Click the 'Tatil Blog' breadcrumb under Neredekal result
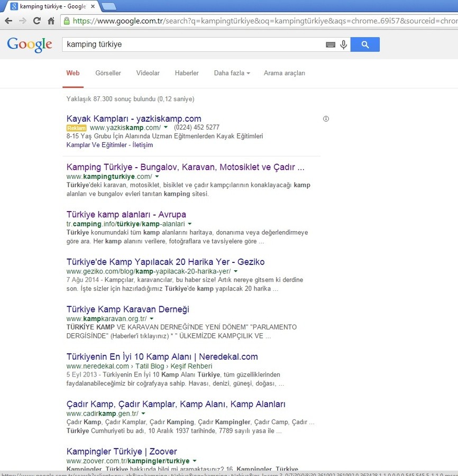The width and height of the screenshot is (458, 476). point(150,366)
